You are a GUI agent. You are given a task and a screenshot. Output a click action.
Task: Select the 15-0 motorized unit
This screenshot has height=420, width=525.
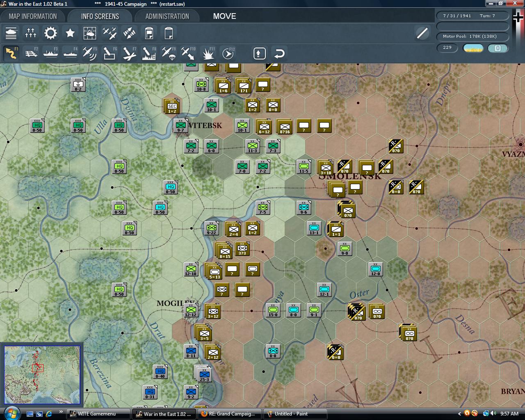(273, 310)
